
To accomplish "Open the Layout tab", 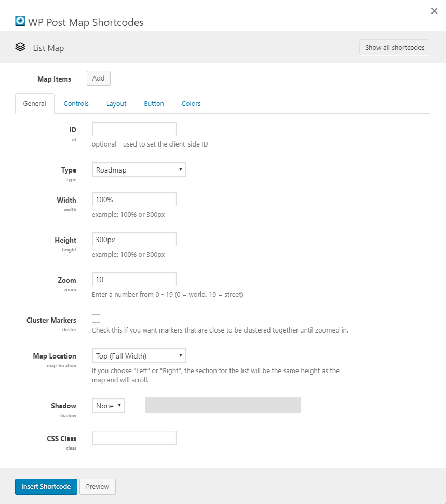I will pyautogui.click(x=116, y=103).
